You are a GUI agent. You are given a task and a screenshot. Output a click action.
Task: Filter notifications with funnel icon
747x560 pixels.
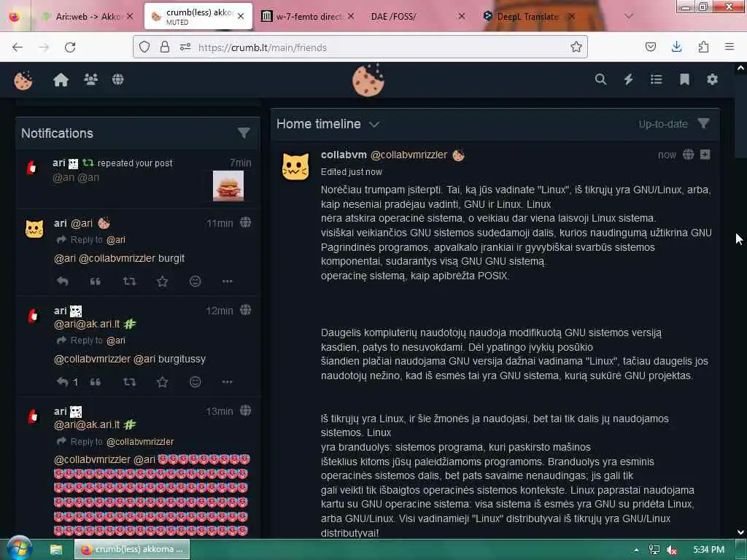coord(244,133)
